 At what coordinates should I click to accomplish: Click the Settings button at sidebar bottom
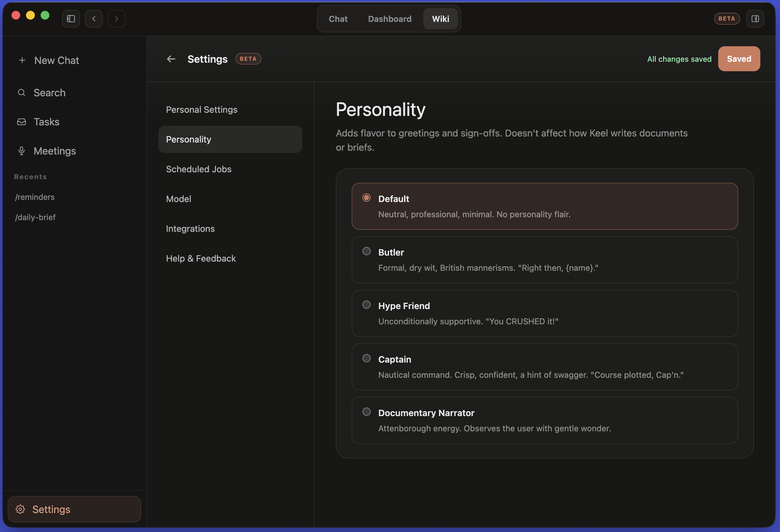[x=74, y=509]
